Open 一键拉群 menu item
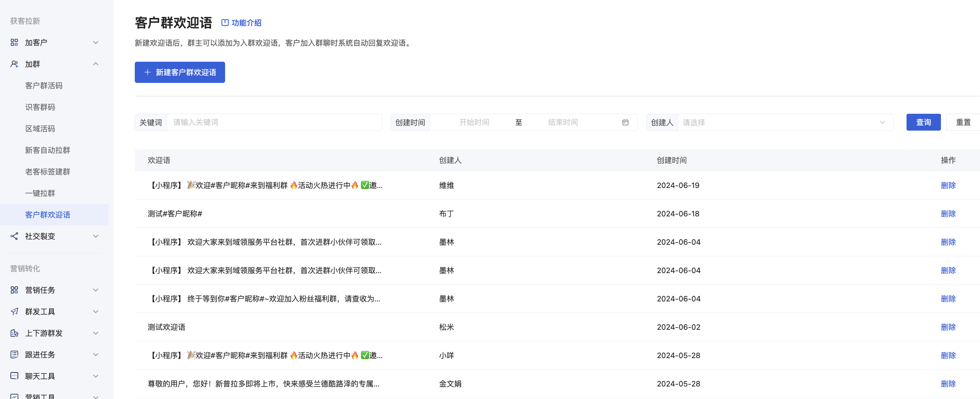This screenshot has width=980, height=399. click(40, 193)
